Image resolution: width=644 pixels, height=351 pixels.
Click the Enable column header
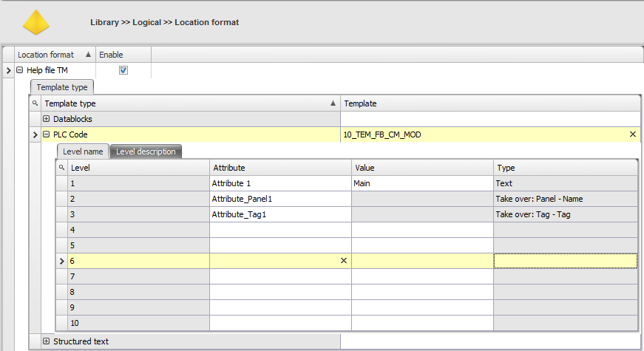pos(123,55)
